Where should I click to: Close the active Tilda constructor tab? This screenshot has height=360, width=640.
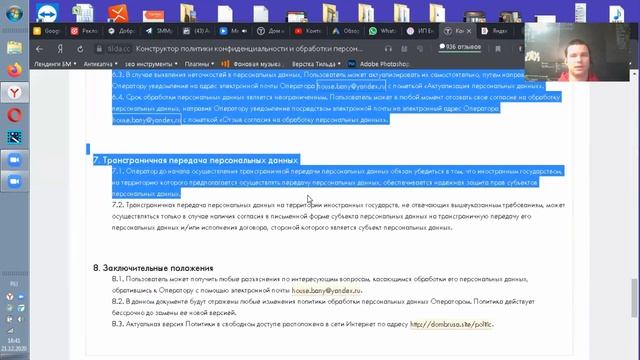[x=469, y=31]
